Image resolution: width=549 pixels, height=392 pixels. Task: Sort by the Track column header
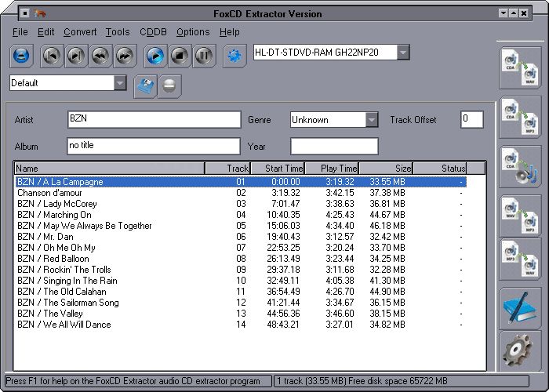(x=227, y=169)
